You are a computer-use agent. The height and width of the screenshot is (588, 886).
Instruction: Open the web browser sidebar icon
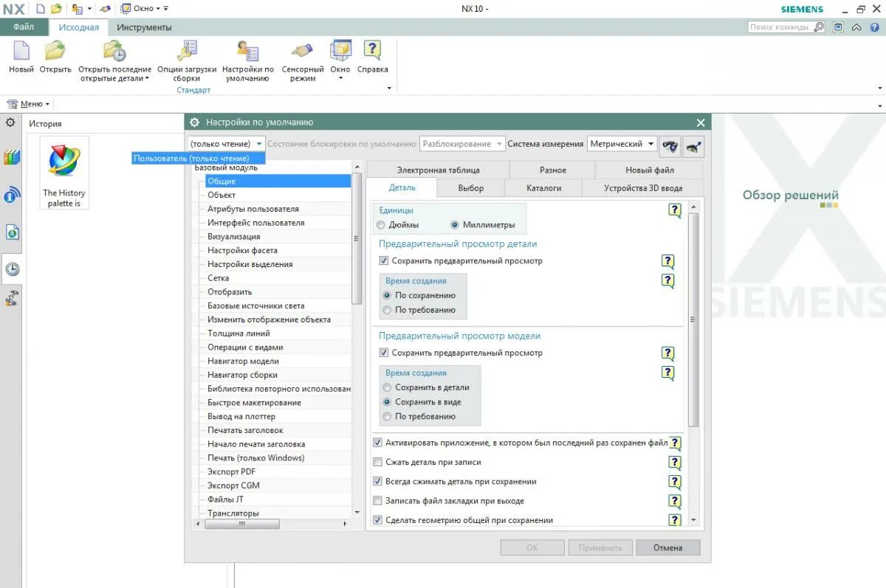click(x=12, y=232)
